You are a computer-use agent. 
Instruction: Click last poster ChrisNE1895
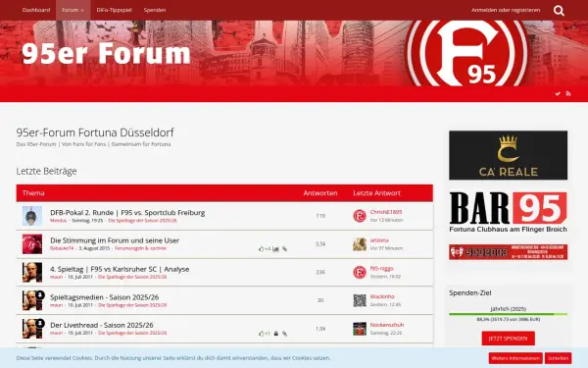[x=386, y=212]
